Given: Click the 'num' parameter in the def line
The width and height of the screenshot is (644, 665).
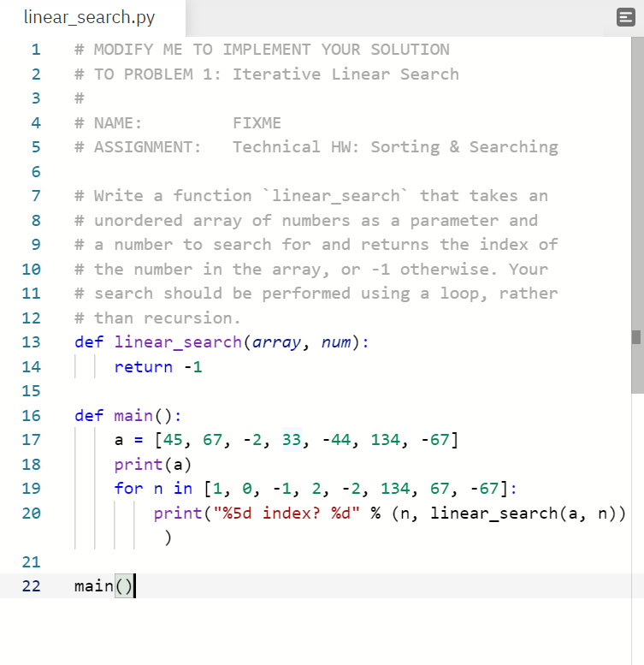Looking at the screenshot, I should coord(336,342).
